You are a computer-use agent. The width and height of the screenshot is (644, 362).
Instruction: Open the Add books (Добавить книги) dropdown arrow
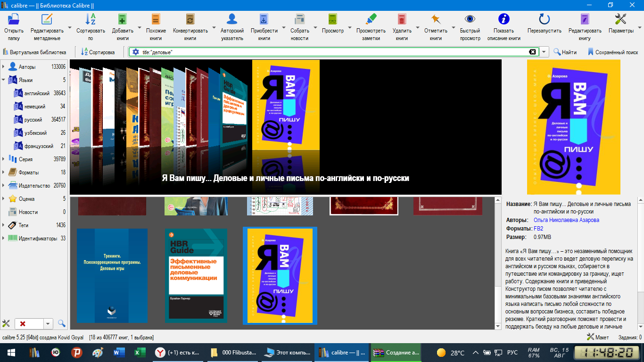[x=140, y=27]
